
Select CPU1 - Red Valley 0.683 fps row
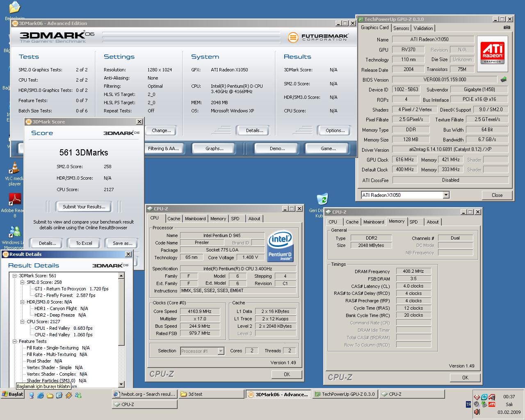click(64, 328)
